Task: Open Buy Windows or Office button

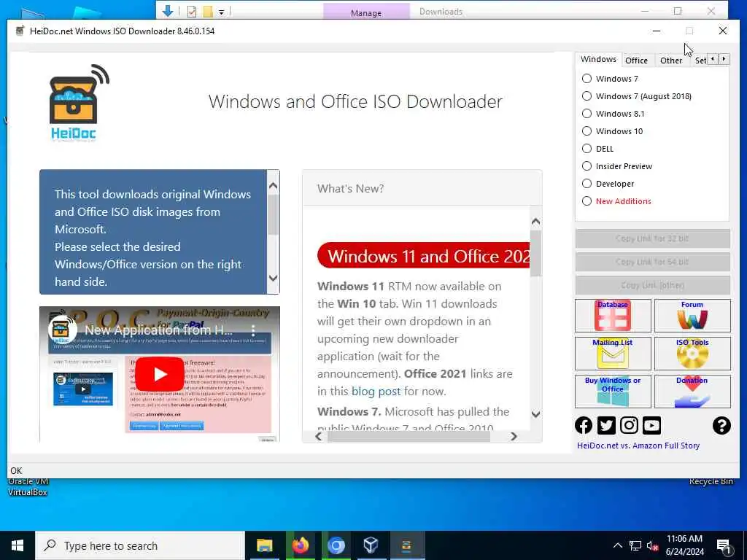Action: [613, 392]
